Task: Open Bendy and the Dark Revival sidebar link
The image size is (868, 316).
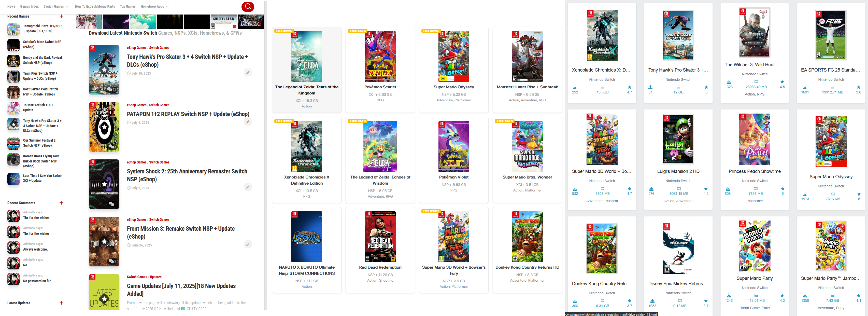Action: (42, 60)
